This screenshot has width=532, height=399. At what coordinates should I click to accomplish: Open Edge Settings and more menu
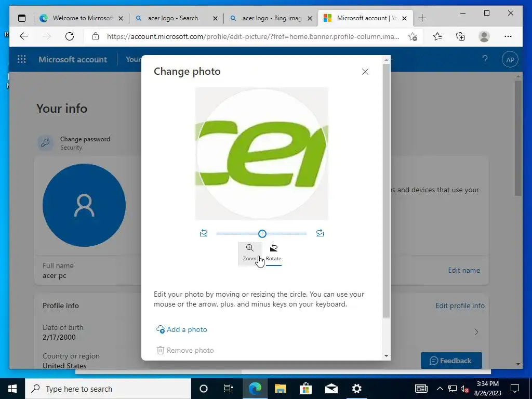pos(508,36)
